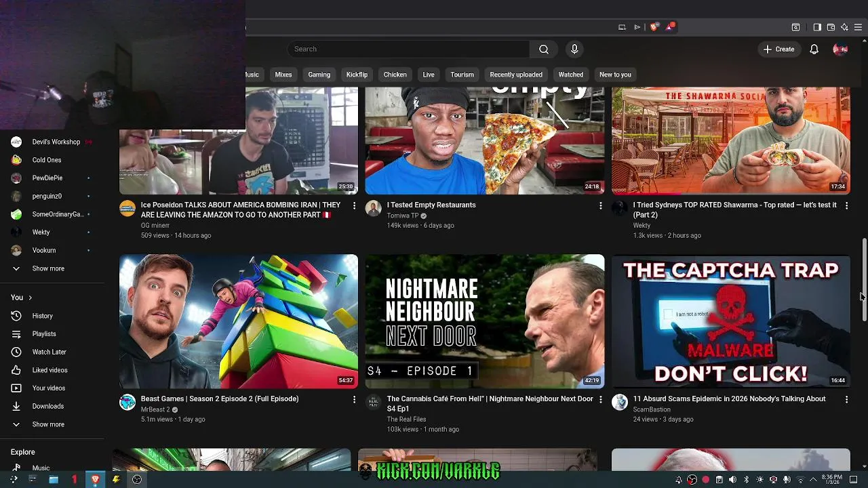Play the Nightmare Neighbour Next Door thumbnail

click(485, 321)
